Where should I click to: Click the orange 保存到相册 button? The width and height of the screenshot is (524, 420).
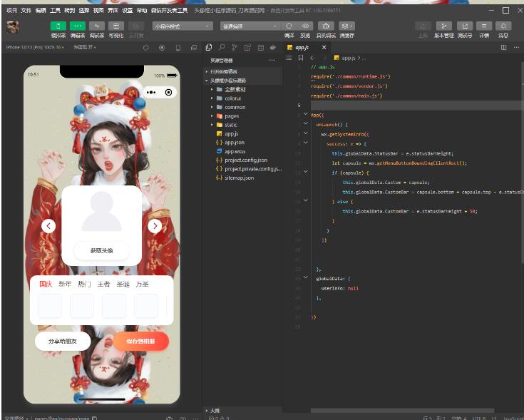tap(140, 342)
